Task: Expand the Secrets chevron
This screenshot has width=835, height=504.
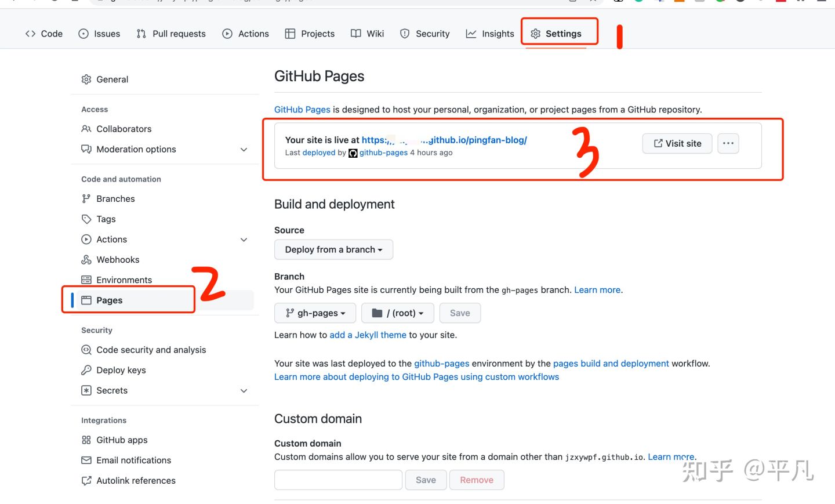Action: [244, 391]
